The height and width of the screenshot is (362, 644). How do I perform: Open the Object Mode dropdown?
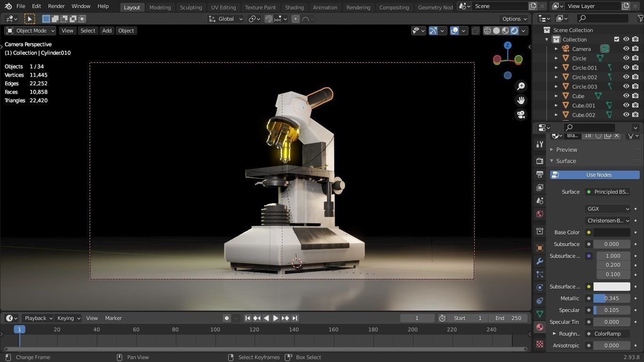(30, 31)
